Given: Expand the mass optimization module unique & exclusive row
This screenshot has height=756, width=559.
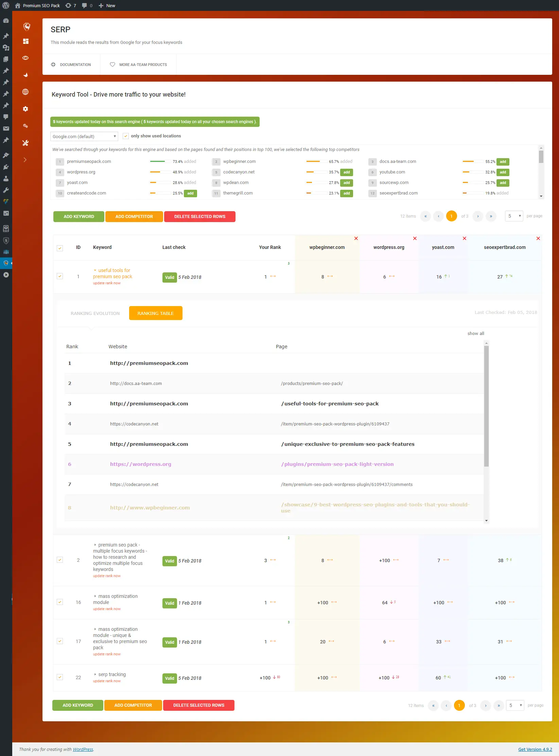Looking at the screenshot, I should [x=95, y=629].
